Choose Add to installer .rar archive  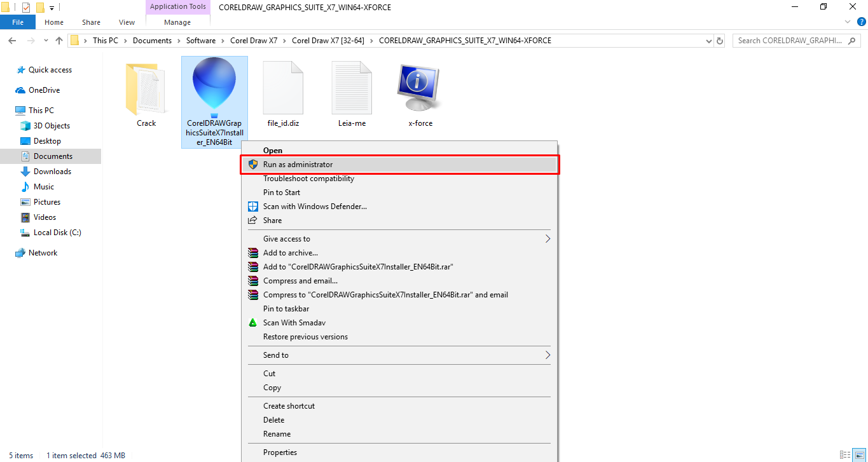(x=399, y=267)
